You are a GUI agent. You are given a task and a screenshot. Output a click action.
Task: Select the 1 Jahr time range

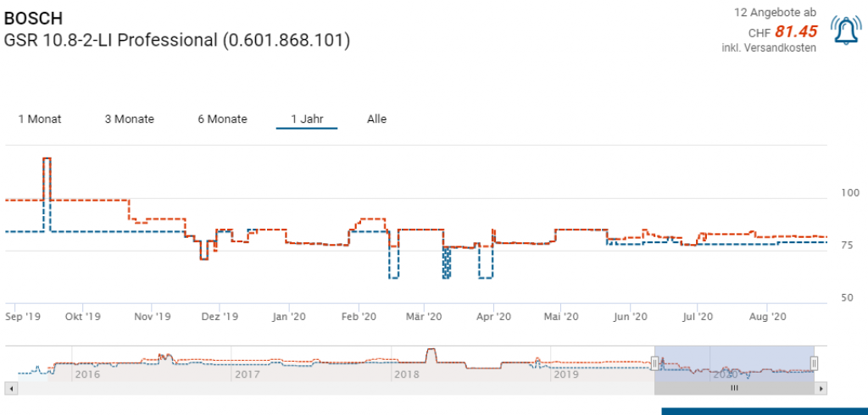(307, 119)
